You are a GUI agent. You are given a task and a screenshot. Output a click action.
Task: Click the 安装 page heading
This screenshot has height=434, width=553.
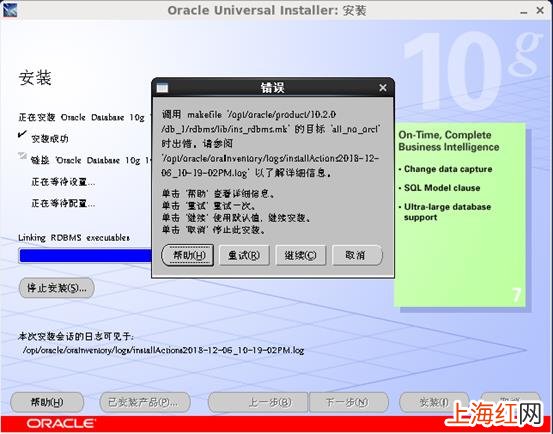pos(35,78)
